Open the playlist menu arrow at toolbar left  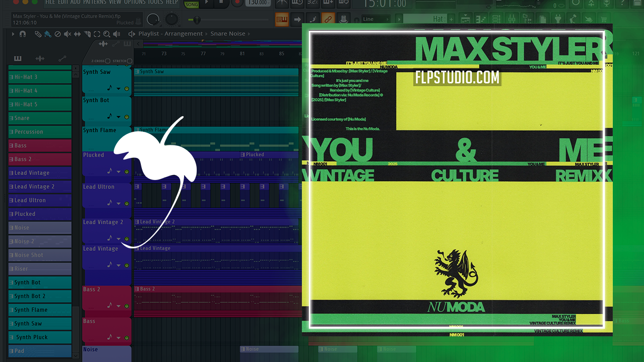[x=13, y=34]
